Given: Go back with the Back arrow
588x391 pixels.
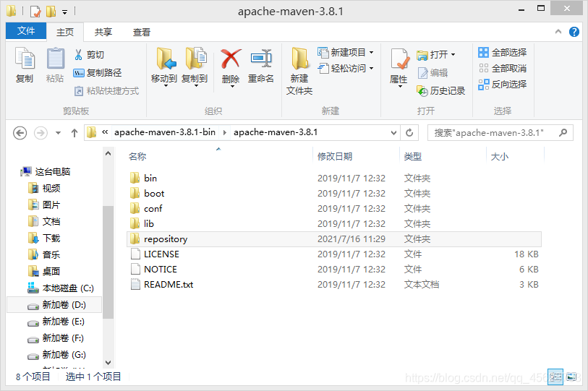Looking at the screenshot, I should coord(20,133).
